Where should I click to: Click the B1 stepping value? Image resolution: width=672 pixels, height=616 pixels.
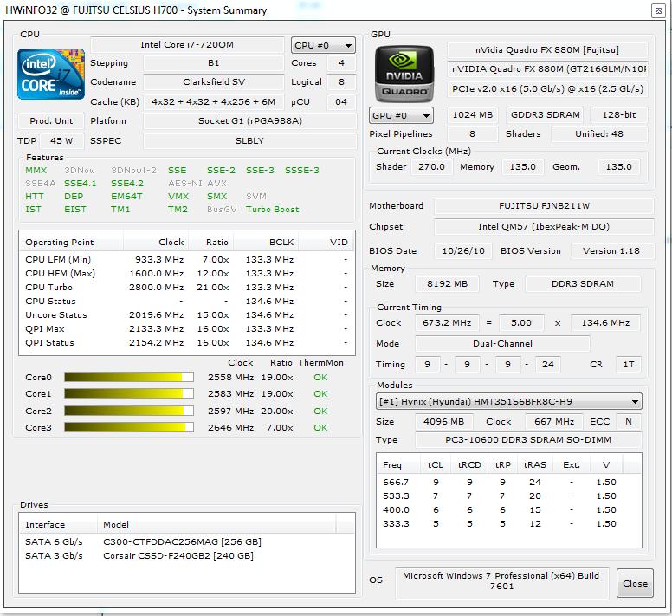tap(213, 63)
